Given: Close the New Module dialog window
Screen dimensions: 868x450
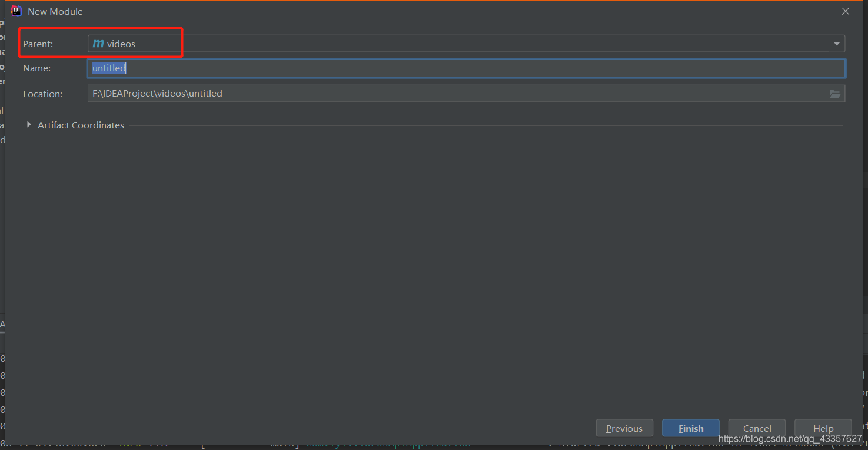Looking at the screenshot, I should click(x=846, y=11).
